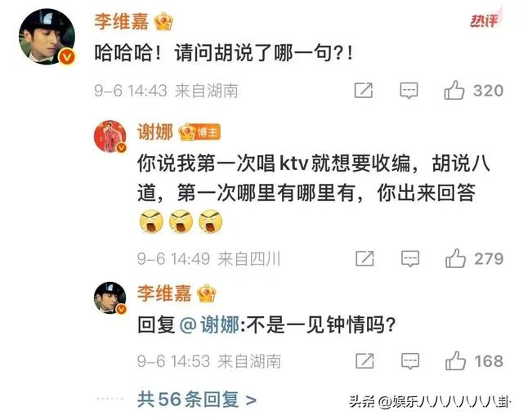Open Li Weijia's large profile avatar
This screenshot has width=523, height=420.
pos(47,37)
